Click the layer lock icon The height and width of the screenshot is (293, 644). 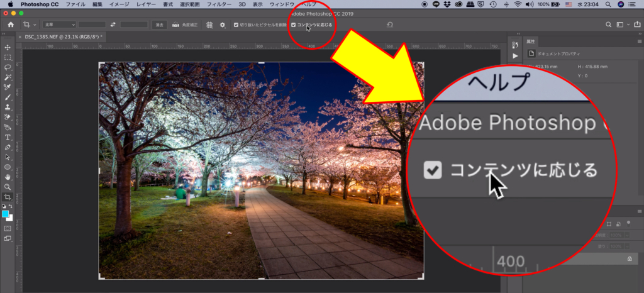629,259
